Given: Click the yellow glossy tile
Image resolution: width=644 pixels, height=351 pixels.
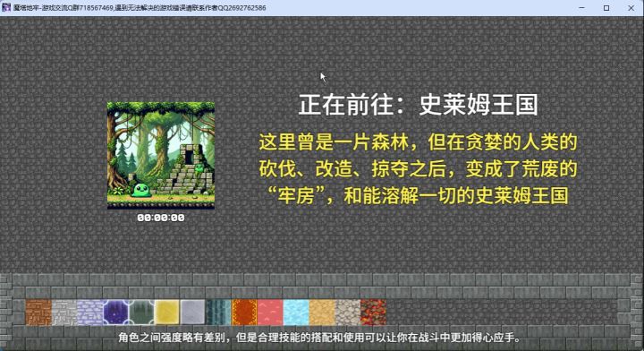Looking at the screenshot, I should (167, 312).
